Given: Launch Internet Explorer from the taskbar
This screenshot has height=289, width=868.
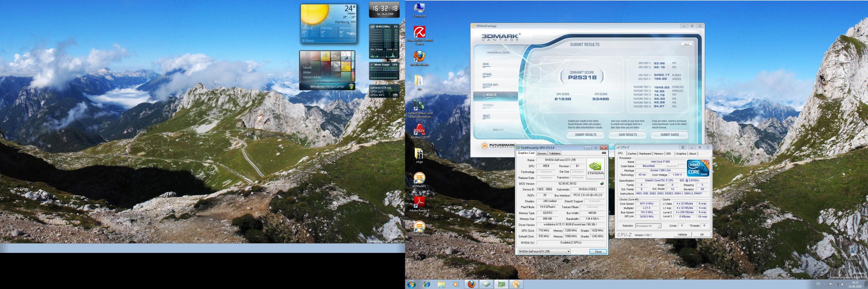Looking at the screenshot, I should point(427,284).
